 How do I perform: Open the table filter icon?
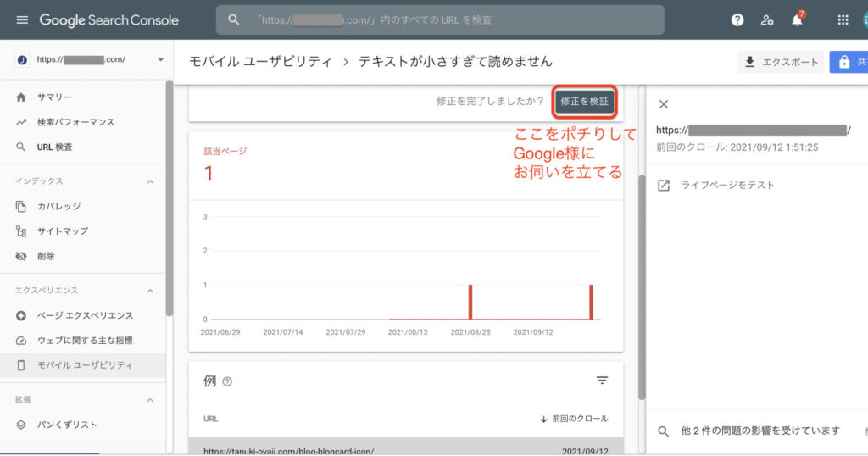tap(602, 381)
